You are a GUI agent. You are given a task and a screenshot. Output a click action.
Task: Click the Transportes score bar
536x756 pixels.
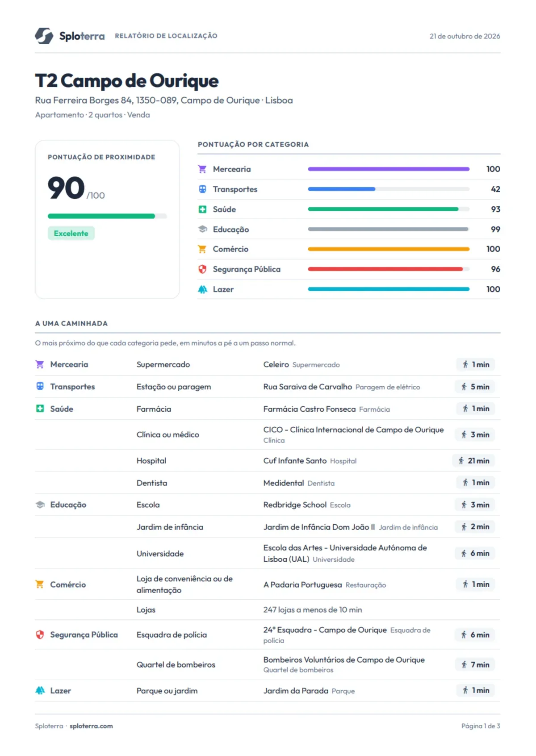click(389, 189)
